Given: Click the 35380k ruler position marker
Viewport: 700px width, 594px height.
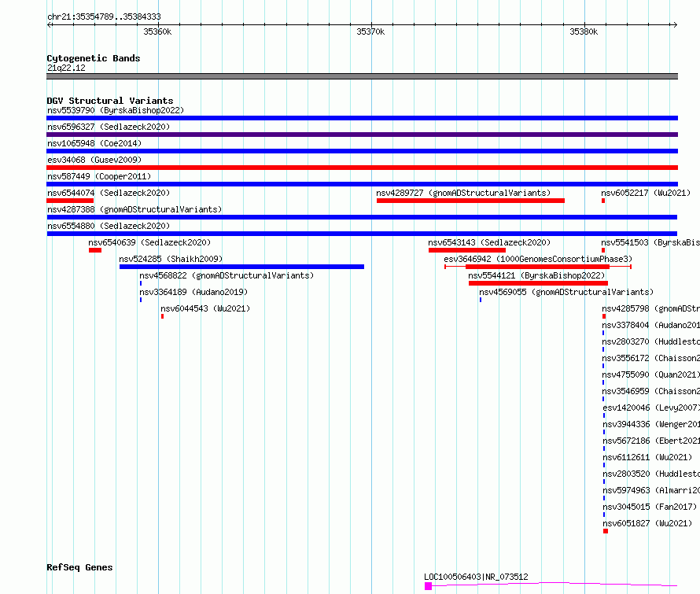Looking at the screenshot, I should point(584,31).
